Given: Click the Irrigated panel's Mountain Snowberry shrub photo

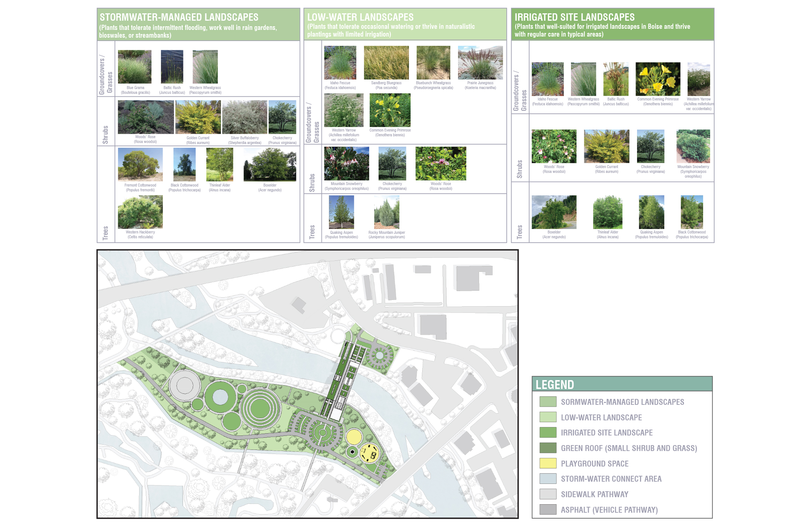Looking at the screenshot, I should pyautogui.click(x=693, y=146).
